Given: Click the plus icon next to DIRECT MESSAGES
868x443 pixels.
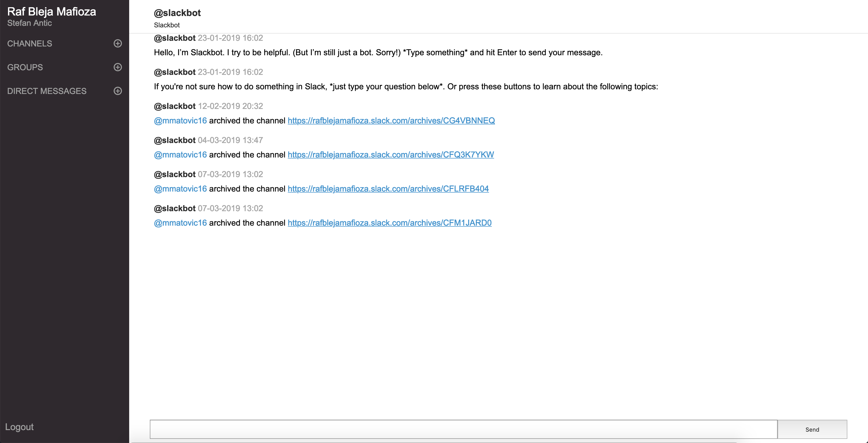Looking at the screenshot, I should (x=118, y=91).
